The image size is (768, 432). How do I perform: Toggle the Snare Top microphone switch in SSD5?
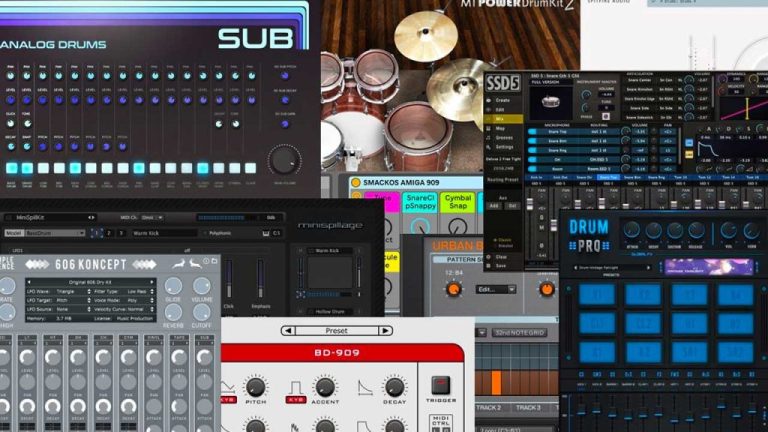(532, 131)
